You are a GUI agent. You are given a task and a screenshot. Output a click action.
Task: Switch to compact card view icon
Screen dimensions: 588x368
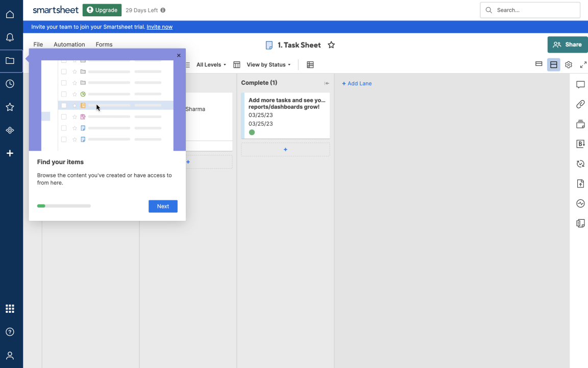[x=539, y=64]
